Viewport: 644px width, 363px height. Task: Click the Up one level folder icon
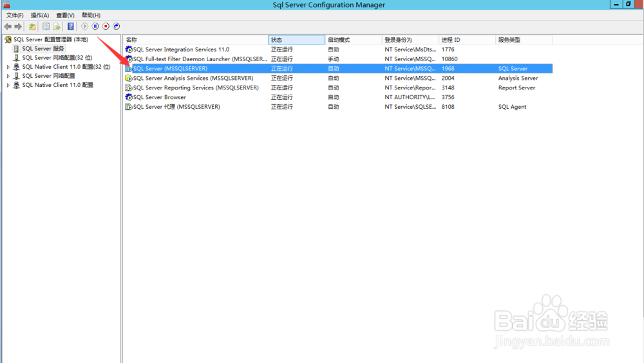[32, 26]
